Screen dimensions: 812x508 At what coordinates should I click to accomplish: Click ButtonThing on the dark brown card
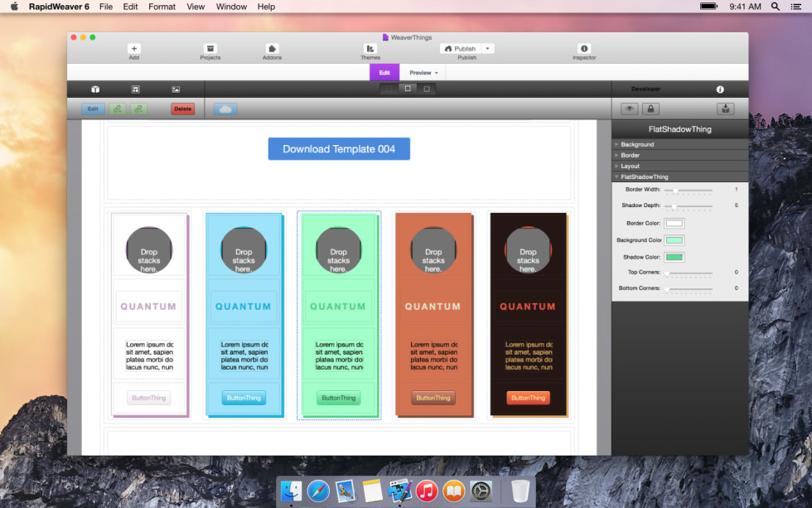529,399
